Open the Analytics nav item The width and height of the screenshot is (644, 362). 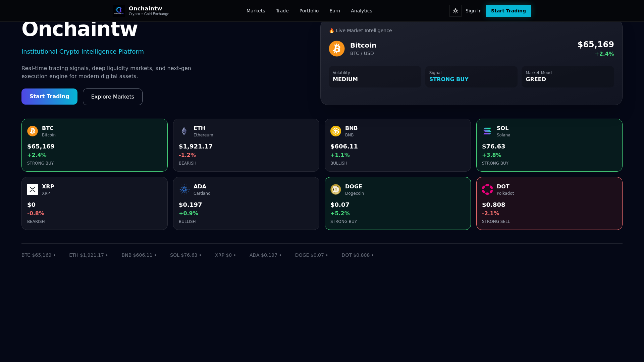point(361,11)
